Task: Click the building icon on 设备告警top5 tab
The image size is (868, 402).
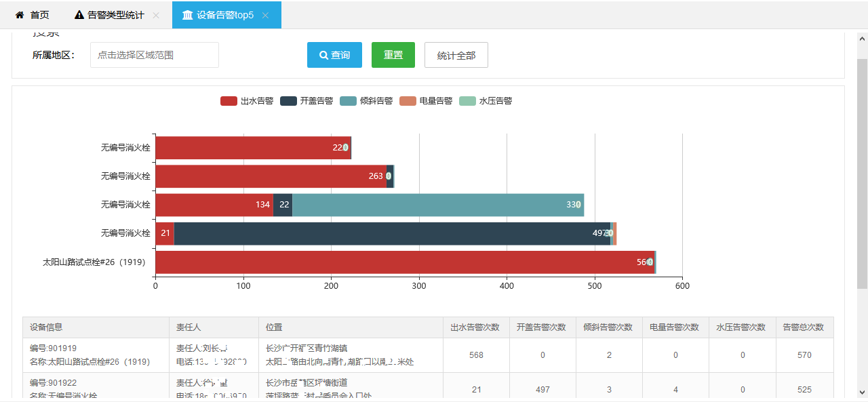Action: [187, 15]
